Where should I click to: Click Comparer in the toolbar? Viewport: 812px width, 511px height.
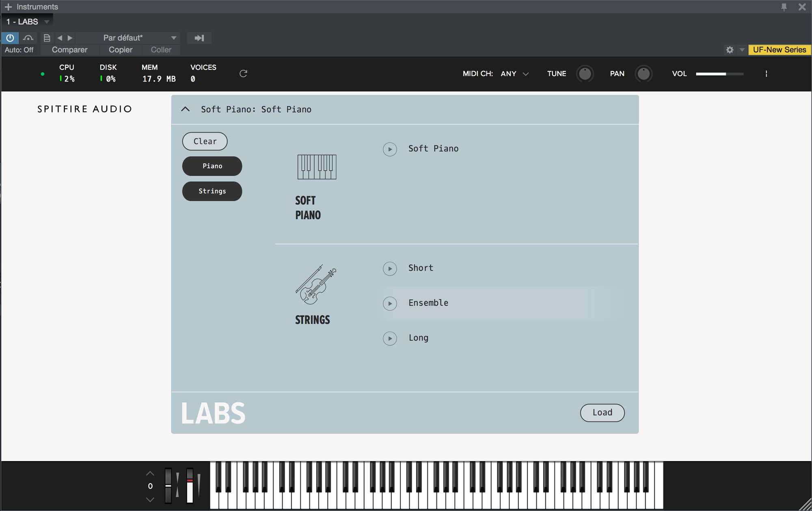pos(69,50)
